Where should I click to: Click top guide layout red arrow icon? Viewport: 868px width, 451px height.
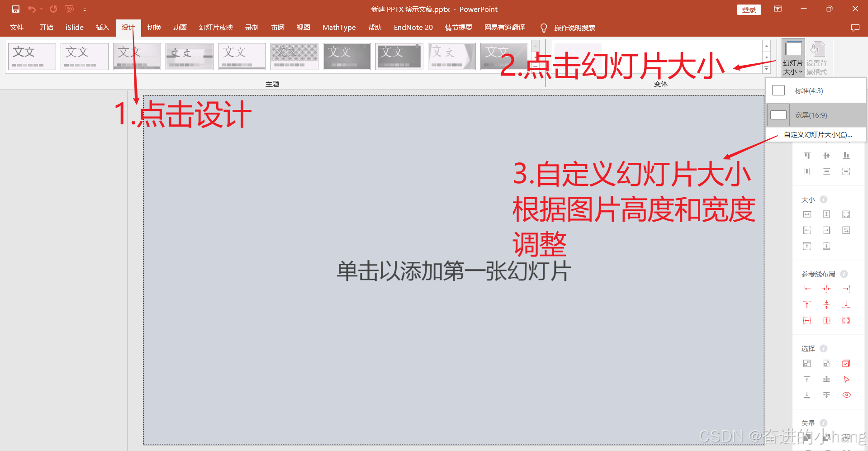(807, 304)
